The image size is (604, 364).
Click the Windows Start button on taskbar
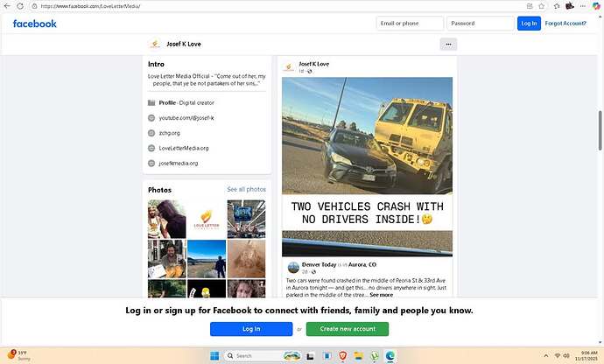click(x=211, y=355)
